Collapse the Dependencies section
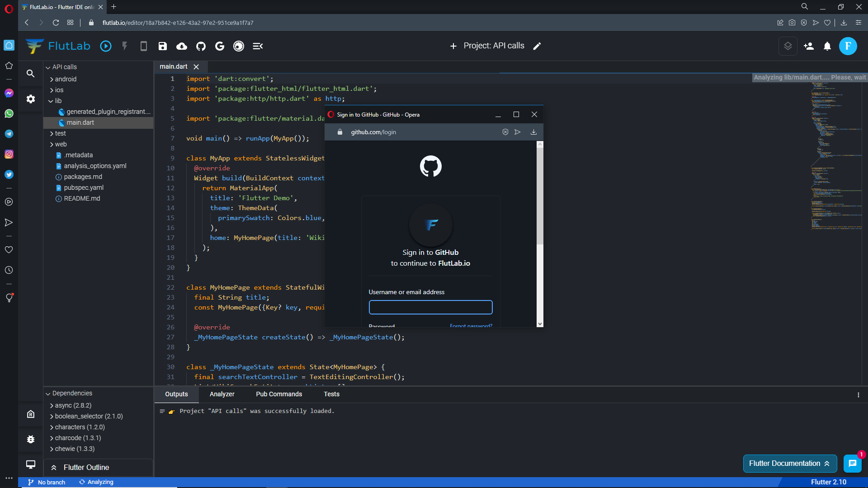 point(48,394)
